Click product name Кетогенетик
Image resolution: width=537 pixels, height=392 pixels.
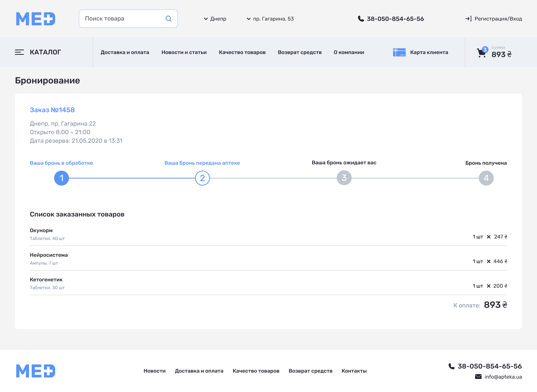[46, 279]
